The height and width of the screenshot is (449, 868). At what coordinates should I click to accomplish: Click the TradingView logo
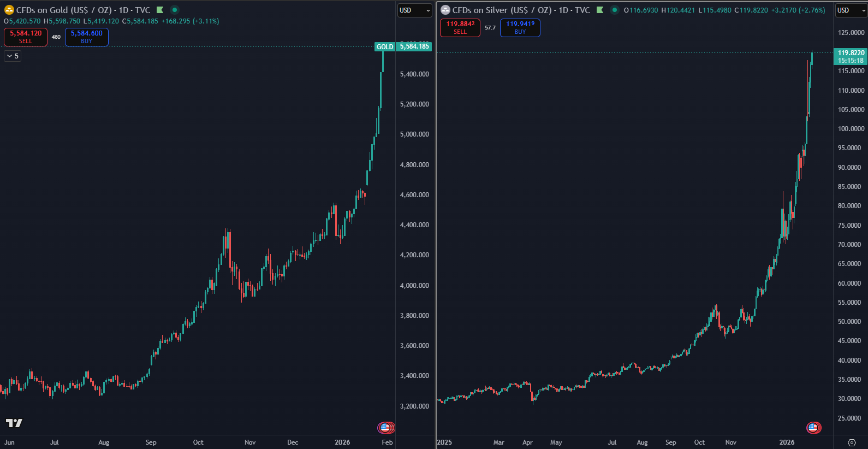pyautogui.click(x=14, y=423)
